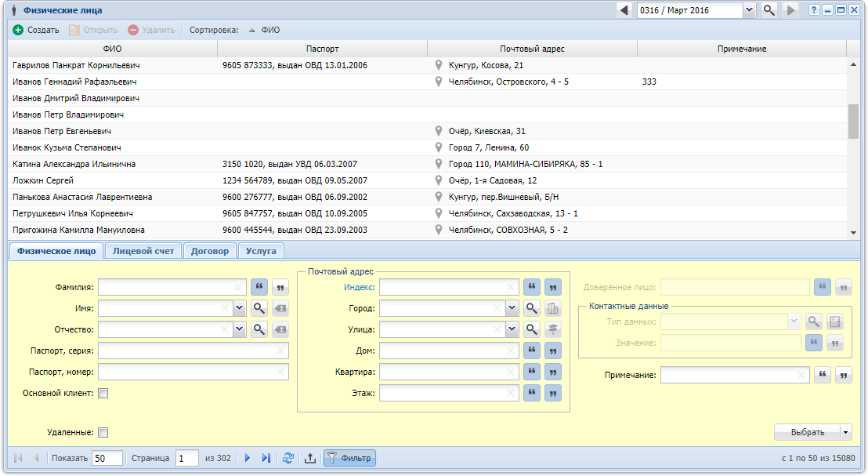Click the ФИО column header
Viewport: 868px width, 476px height.
point(112,49)
